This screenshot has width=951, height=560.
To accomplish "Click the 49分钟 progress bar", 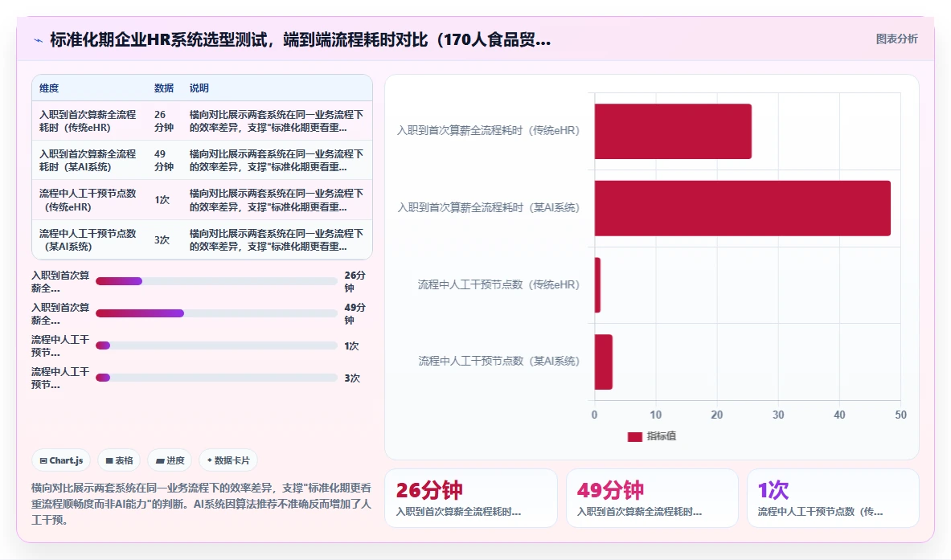I will [216, 313].
